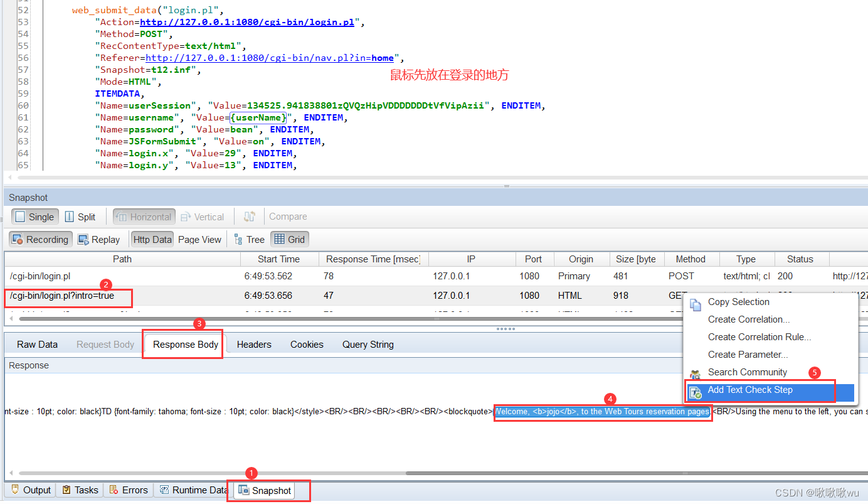The image size is (868, 504).
Task: Click the Primary origin cell
Action: click(574, 276)
